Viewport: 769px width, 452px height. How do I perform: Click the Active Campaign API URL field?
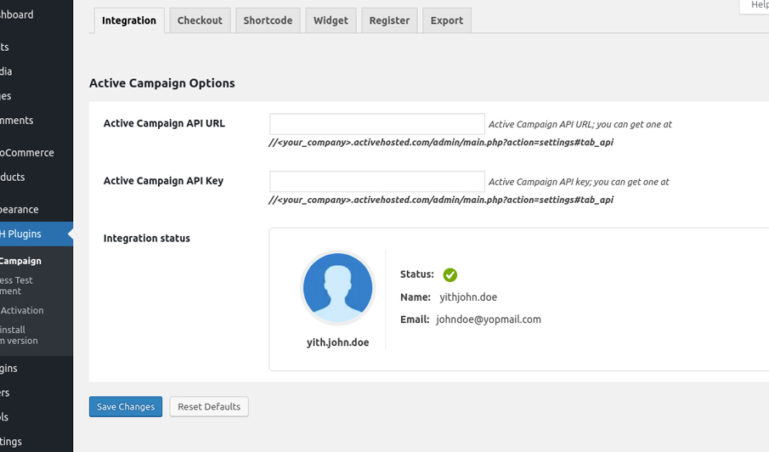(377, 124)
